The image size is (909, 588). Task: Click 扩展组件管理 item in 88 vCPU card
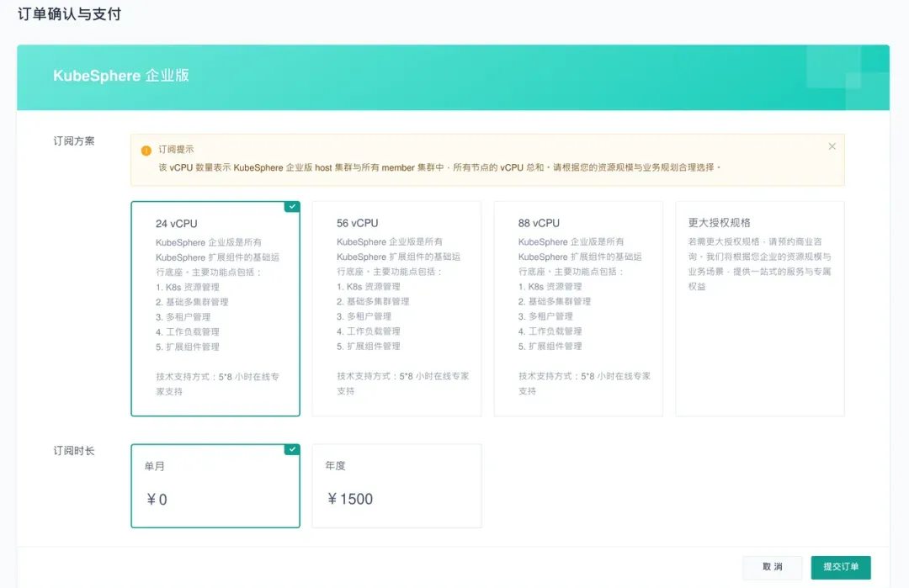[550, 347]
